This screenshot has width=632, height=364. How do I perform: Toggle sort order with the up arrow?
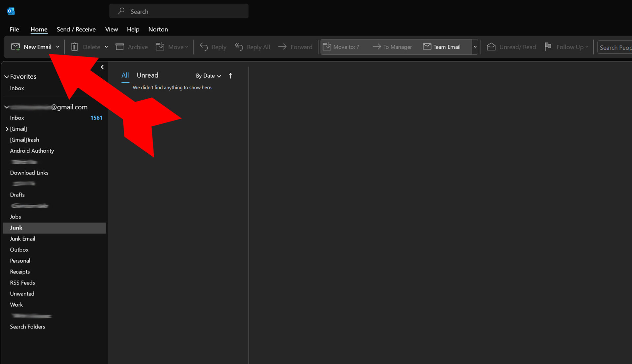click(230, 76)
